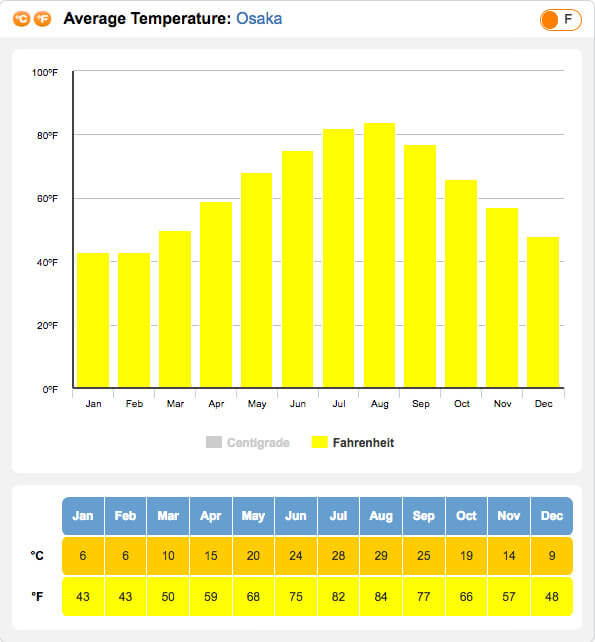
Task: Toggle the Fahrenheit legend series
Action: (353, 443)
